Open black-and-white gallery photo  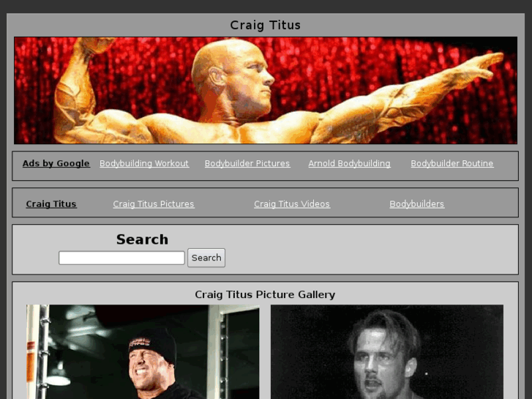[387, 352]
